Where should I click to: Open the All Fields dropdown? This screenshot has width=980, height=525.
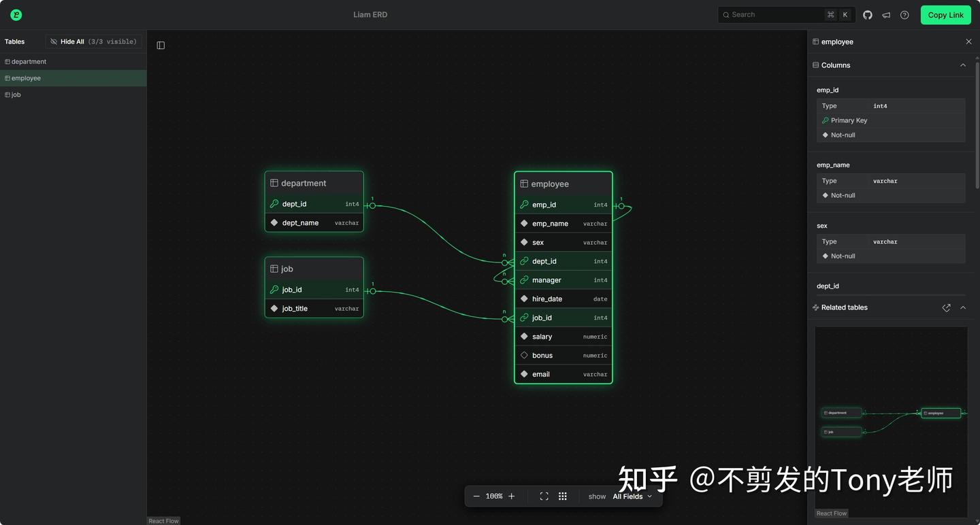pos(631,496)
